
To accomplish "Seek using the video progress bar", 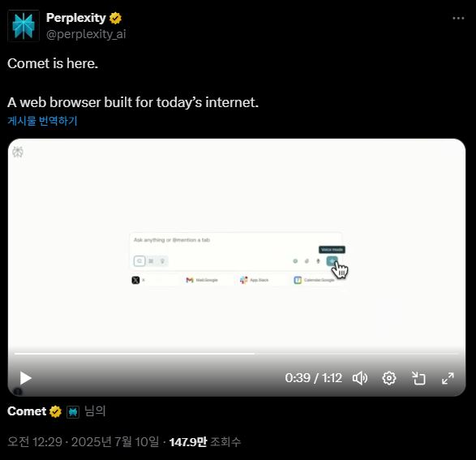I will pyautogui.click(x=236, y=354).
